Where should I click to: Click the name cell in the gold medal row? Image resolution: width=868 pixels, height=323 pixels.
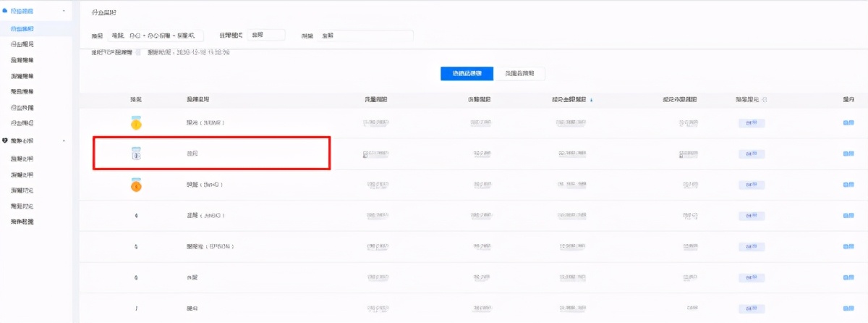click(206, 123)
